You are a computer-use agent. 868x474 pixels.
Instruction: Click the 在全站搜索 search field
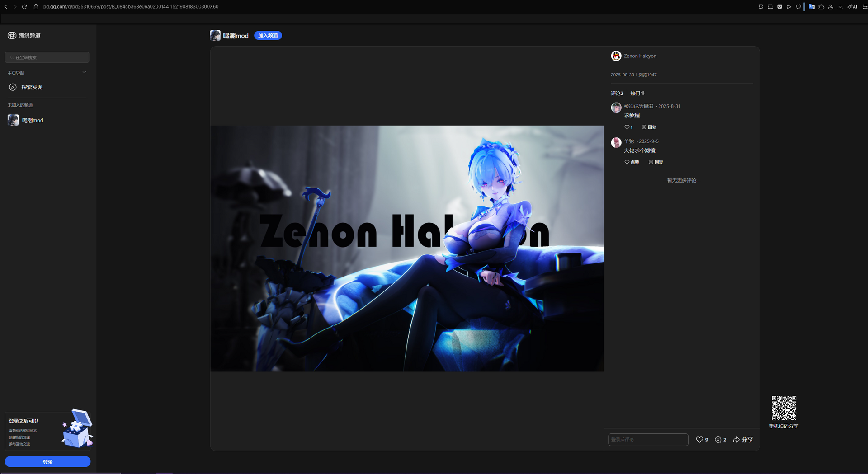tap(47, 57)
